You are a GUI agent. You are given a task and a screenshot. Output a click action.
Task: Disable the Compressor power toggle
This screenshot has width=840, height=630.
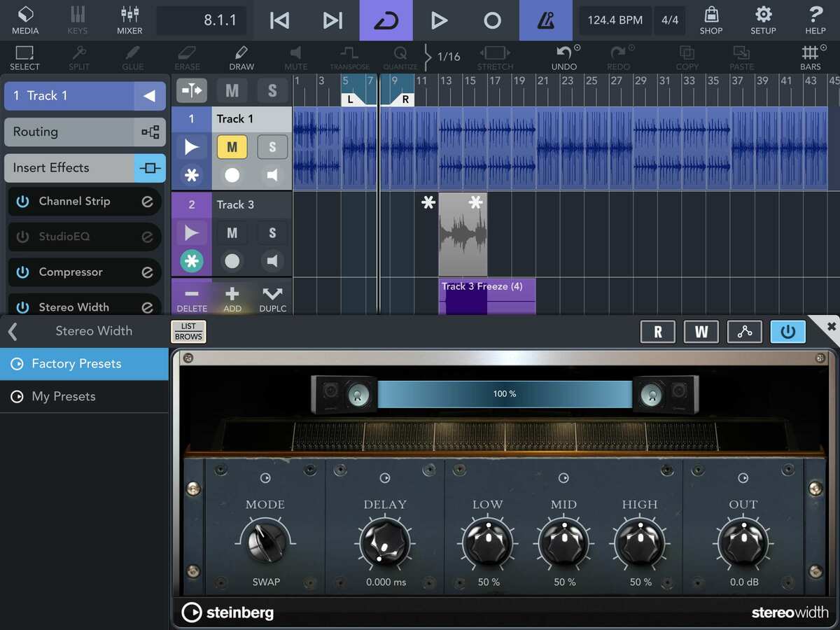click(22, 272)
